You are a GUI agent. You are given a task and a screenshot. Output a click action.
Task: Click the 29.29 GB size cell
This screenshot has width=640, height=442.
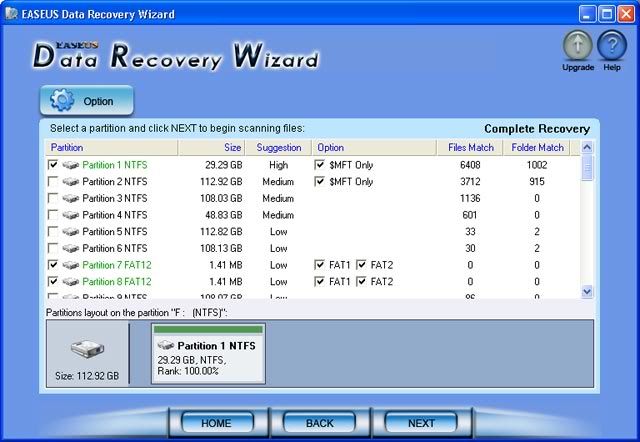224,165
